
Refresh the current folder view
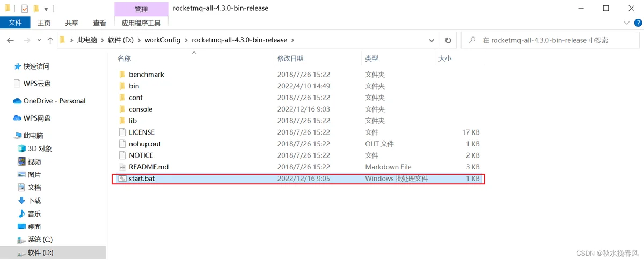448,40
